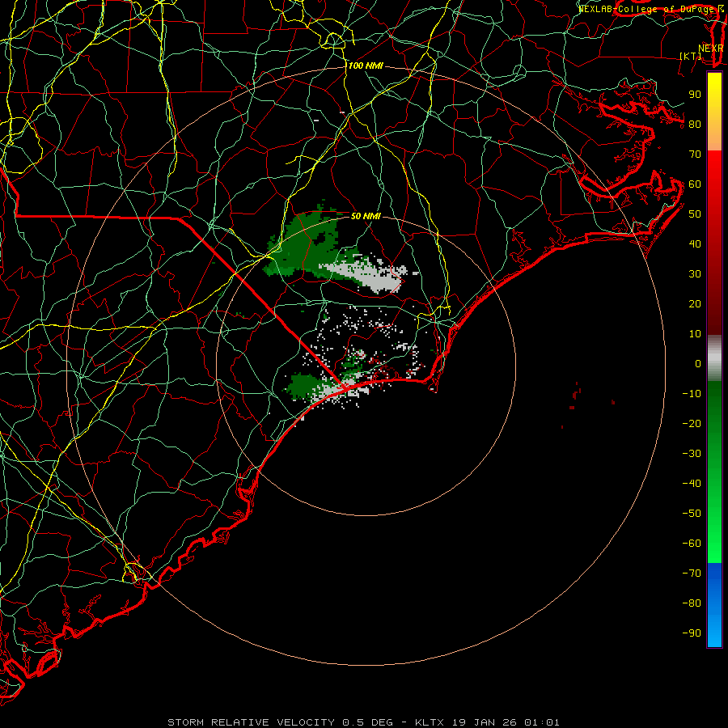Click the NEXR label above the KT units
This screenshot has height=728, width=728.
pos(711,49)
